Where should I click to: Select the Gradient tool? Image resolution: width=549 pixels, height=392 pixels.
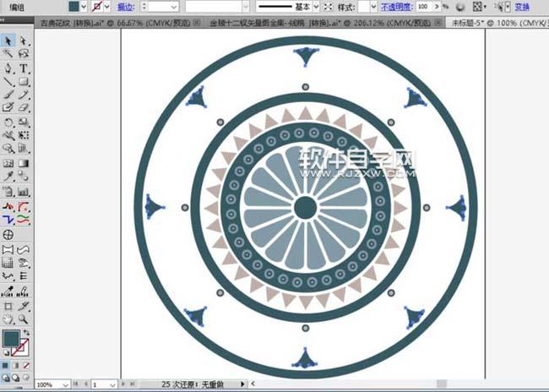[x=24, y=163]
